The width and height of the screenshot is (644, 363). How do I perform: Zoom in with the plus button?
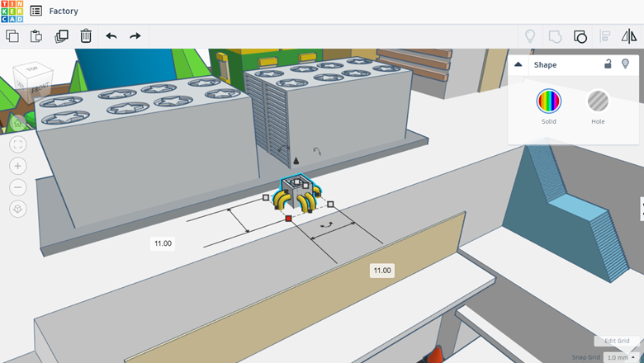click(x=17, y=166)
